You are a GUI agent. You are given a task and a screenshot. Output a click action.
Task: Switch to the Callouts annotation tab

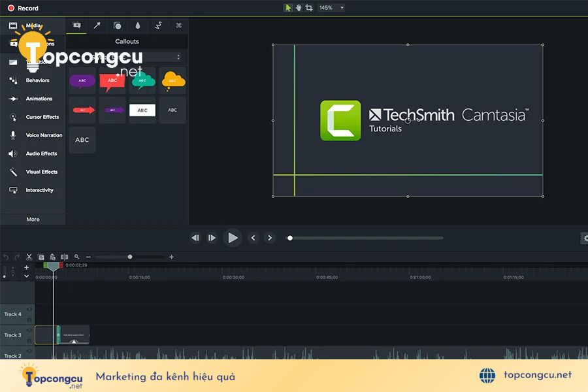(x=76, y=25)
